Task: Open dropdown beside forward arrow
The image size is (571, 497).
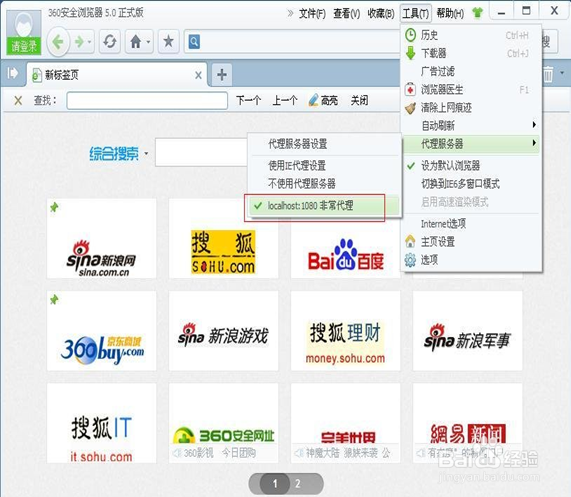Action: pyautogui.click(x=90, y=42)
